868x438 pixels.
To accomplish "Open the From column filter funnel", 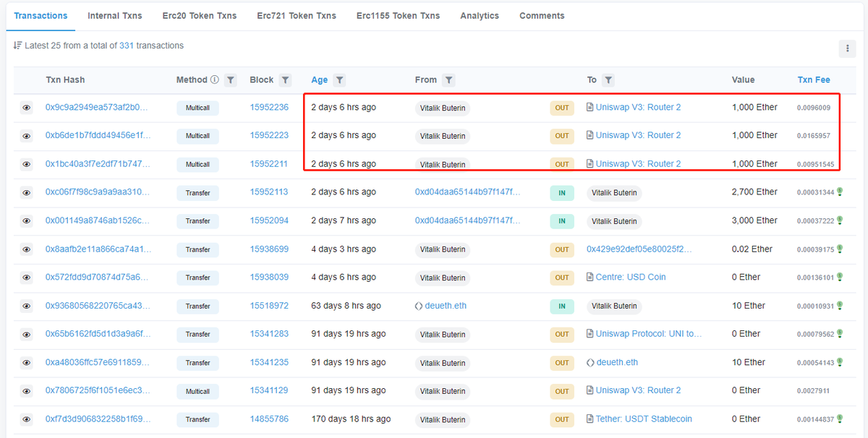I will (x=448, y=80).
